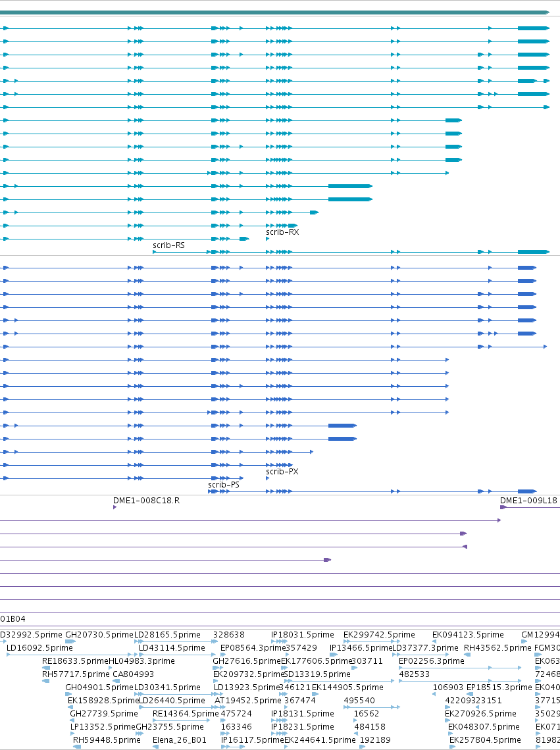
Task: Select the EK270926.5prime EST label
Action: point(480,714)
